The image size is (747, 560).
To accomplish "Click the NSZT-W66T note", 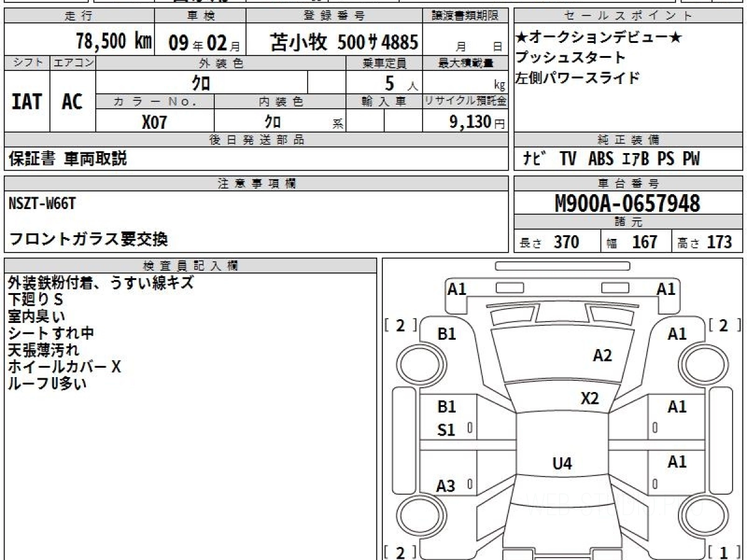I will point(42,203).
